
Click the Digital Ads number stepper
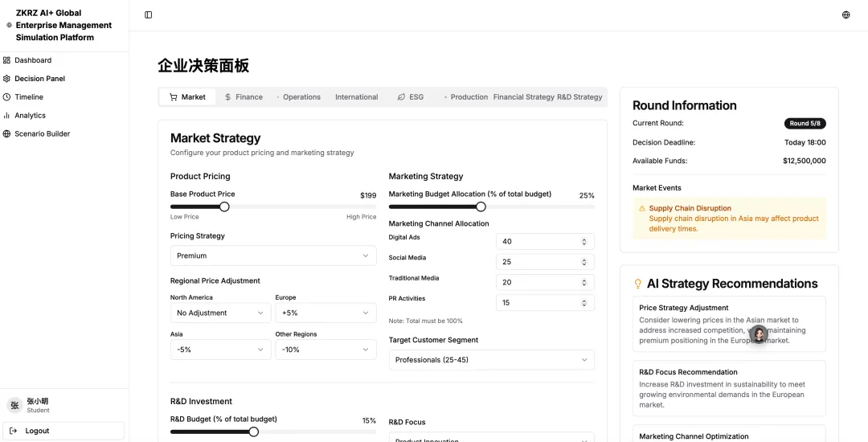pos(584,242)
